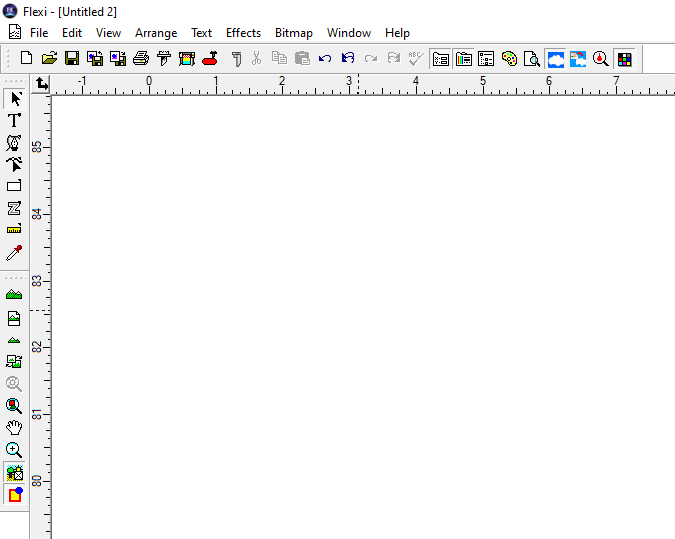Click the Undo arrow button
The width and height of the screenshot is (675, 539).
pos(325,59)
